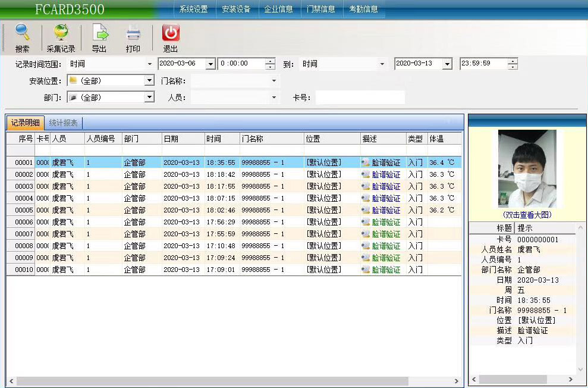Click the employee photo thumbnail on the right
588x388 pixels.
tap(526, 168)
